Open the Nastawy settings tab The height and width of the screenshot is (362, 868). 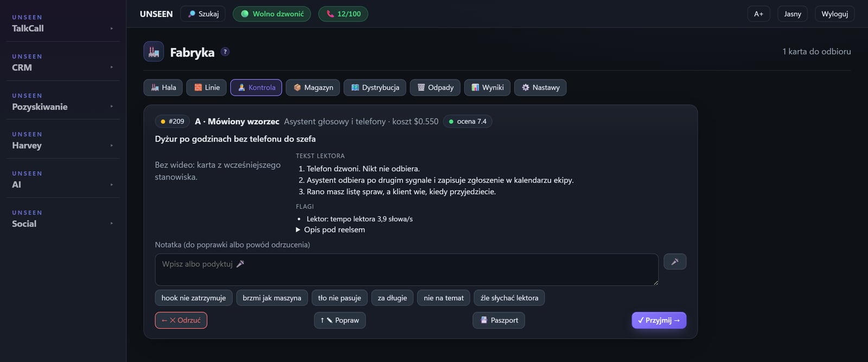tap(540, 87)
